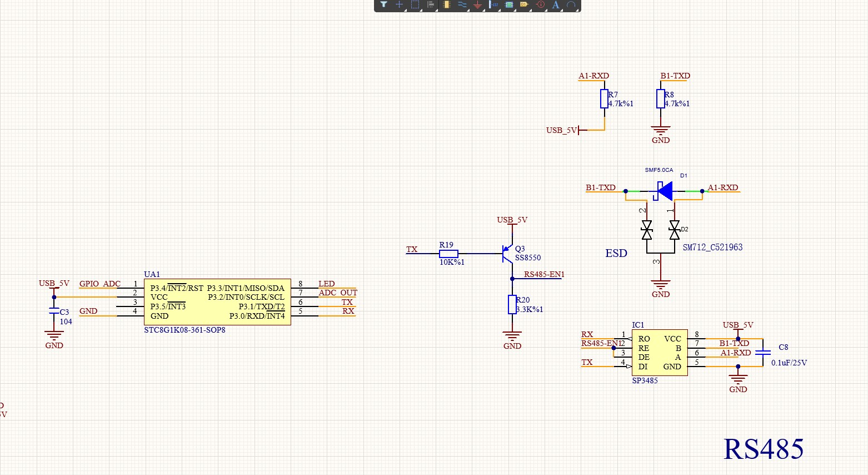Click the 10K%1 value of R19

tap(452, 262)
